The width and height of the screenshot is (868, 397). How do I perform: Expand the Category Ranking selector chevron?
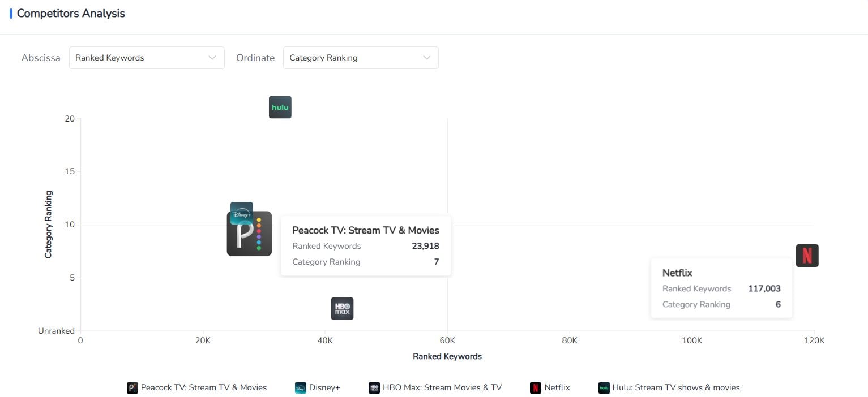(427, 58)
